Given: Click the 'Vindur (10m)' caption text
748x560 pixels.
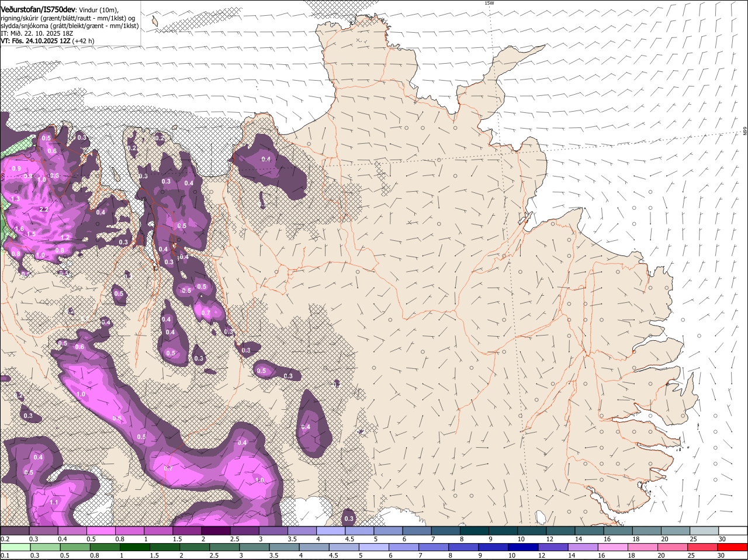Looking at the screenshot, I should [99, 10].
